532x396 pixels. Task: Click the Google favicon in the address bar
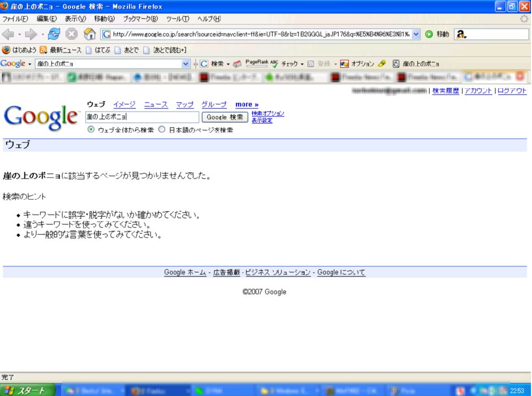pos(106,34)
